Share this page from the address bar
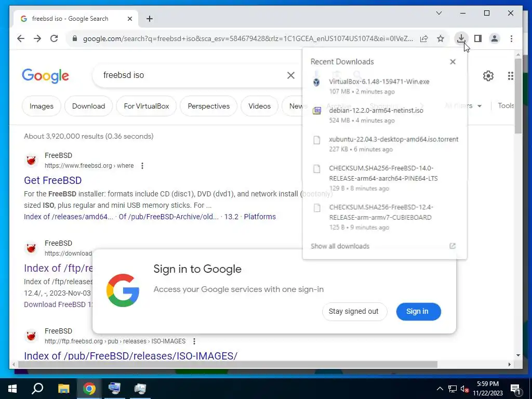 [424, 38]
